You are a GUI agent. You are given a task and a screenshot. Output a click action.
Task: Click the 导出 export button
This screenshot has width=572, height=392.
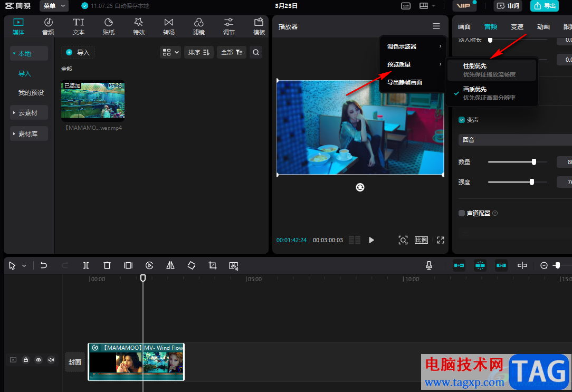coord(544,6)
